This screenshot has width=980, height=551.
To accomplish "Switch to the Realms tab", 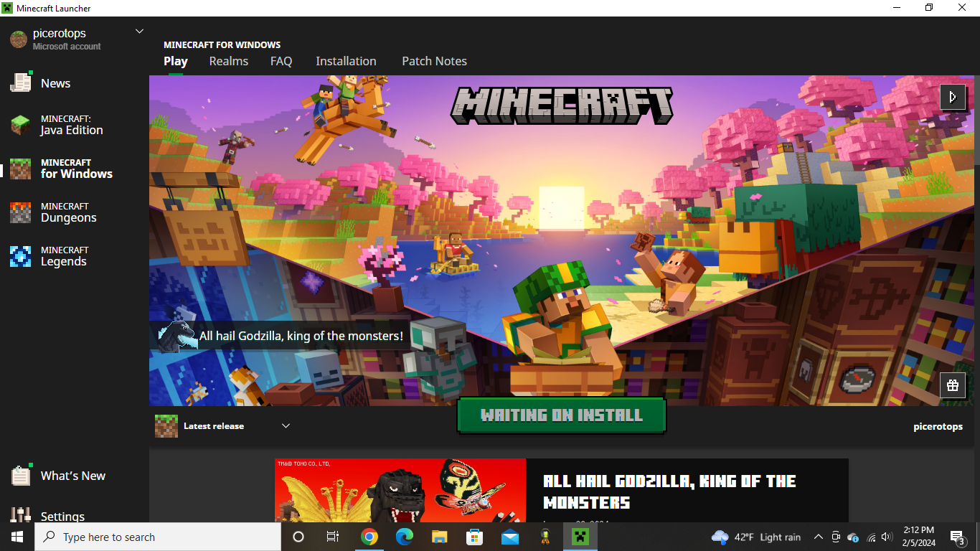I will point(229,62).
